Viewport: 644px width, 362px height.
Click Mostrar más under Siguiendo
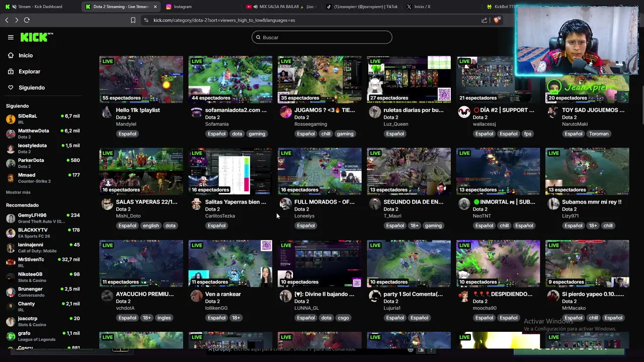pyautogui.click(x=18, y=192)
